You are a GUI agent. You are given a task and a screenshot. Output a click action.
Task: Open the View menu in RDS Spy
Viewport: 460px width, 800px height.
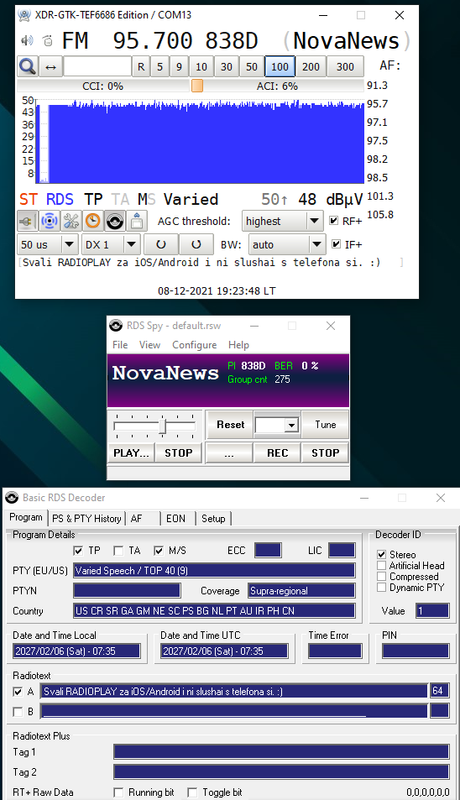(149, 345)
